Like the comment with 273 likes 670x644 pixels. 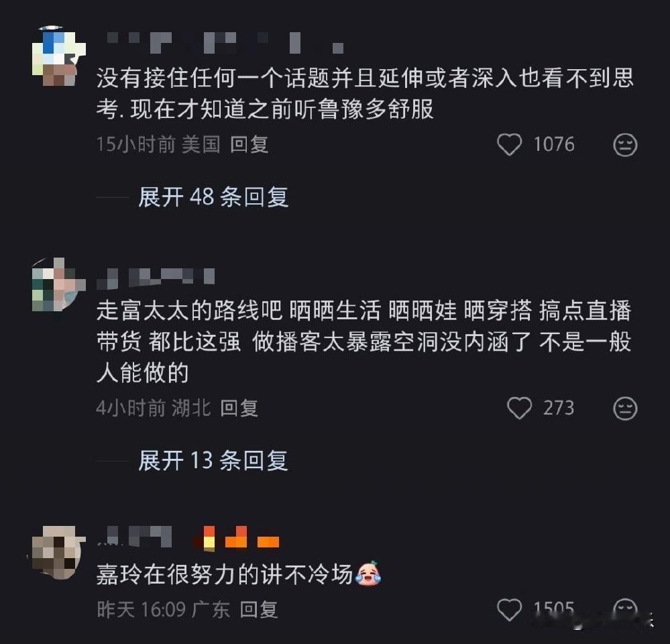[519, 408]
